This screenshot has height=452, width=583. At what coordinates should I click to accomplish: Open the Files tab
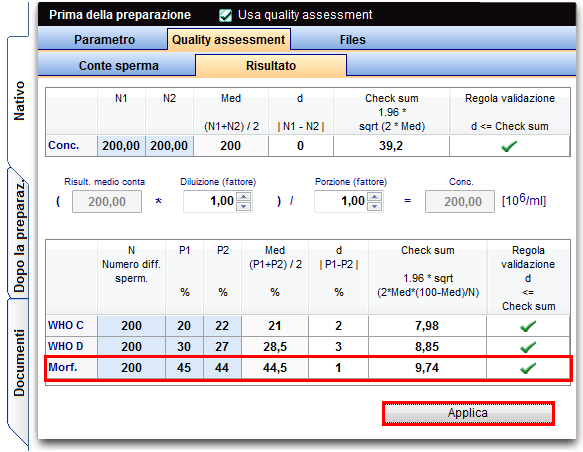click(x=352, y=39)
